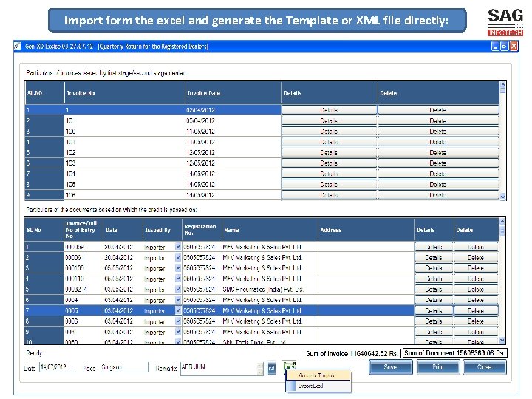Choose Generate Template from the popup menu
Screen dimensions: 532x399
[x=317, y=375]
